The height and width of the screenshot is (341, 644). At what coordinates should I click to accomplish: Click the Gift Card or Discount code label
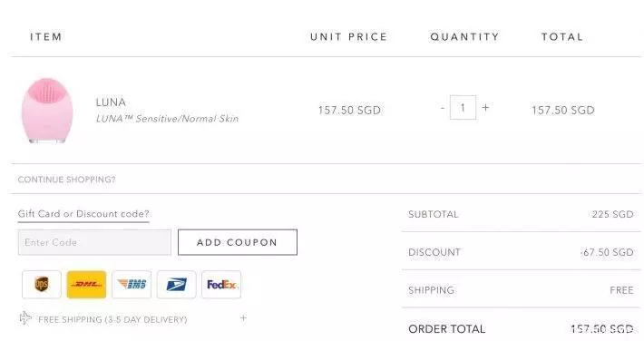click(x=83, y=214)
